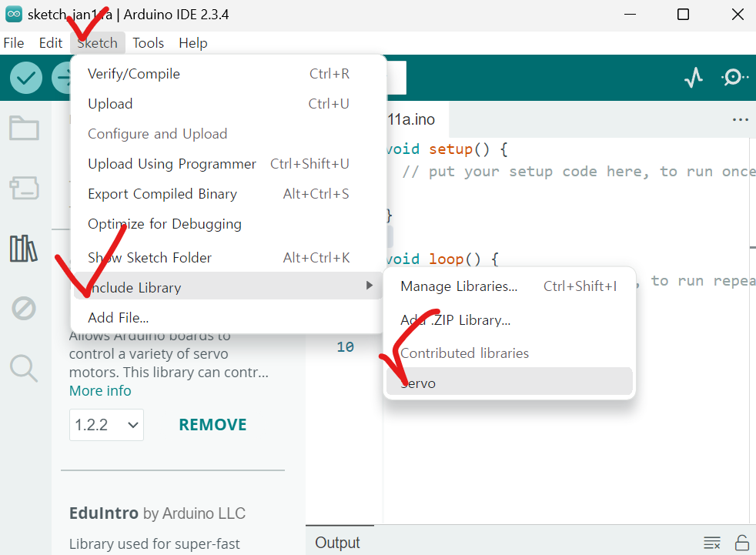This screenshot has height=555, width=756.
Task: Click the editor tab three-dots menu
Action: click(x=740, y=119)
